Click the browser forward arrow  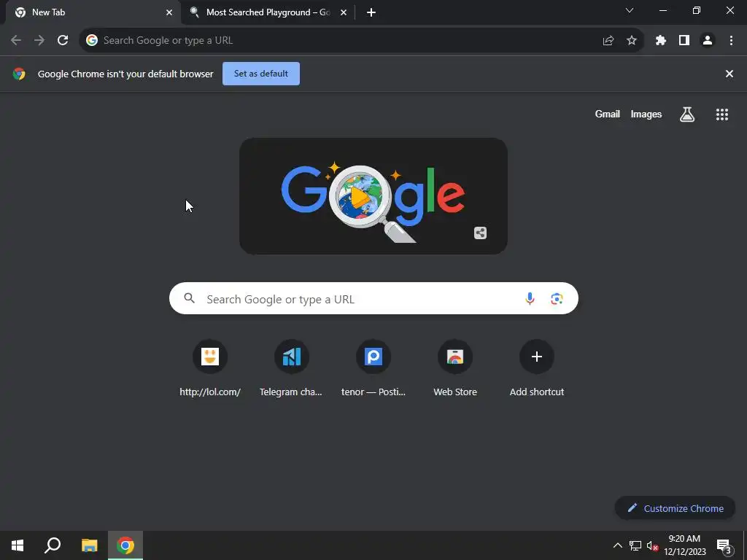[x=39, y=41]
